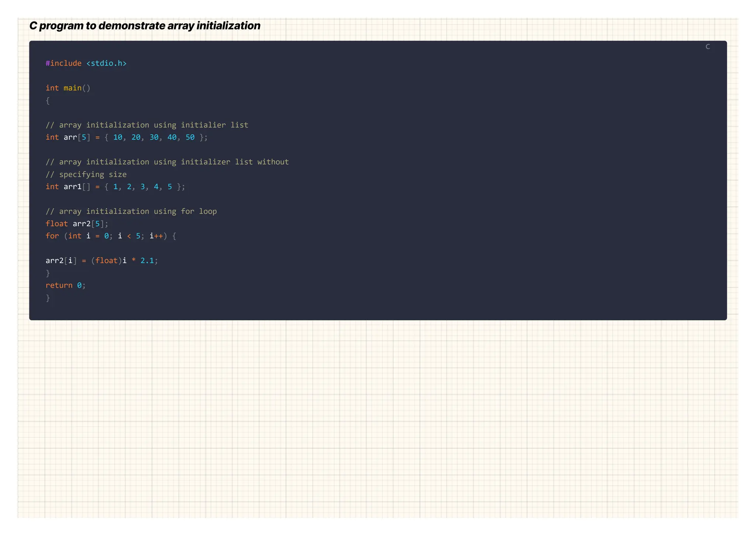Click the 'return 0;' line
This screenshot has height=535, width=756.
pos(66,285)
